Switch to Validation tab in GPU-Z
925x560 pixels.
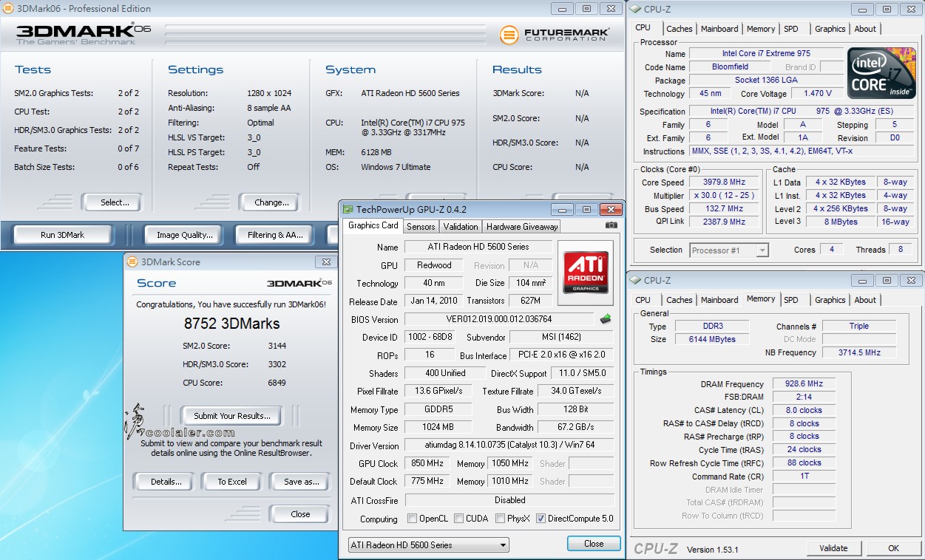tap(461, 227)
